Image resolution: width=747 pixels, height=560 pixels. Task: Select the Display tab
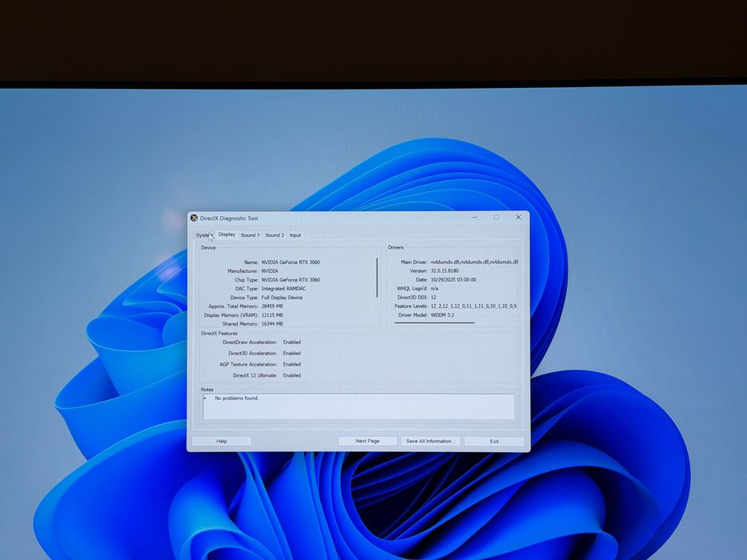[x=227, y=234]
